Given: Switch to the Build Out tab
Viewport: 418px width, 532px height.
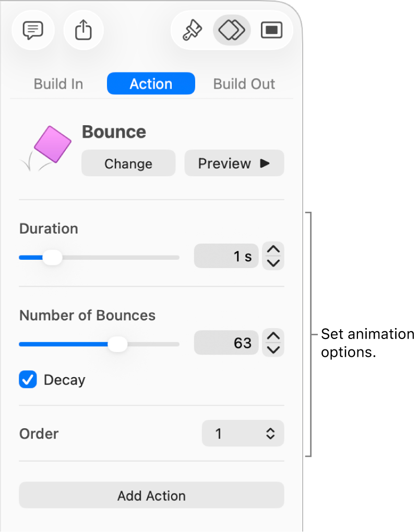Looking at the screenshot, I should 244,83.
